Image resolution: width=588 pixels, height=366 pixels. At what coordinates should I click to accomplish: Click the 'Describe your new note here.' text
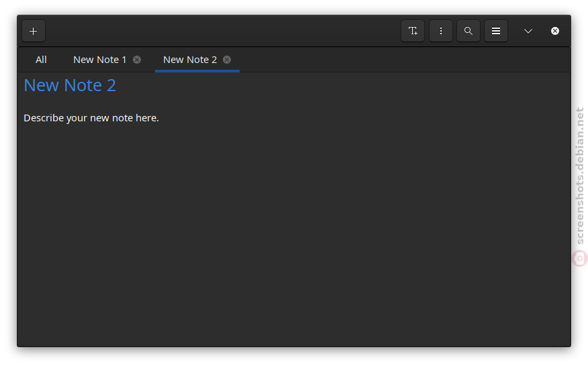click(x=91, y=118)
